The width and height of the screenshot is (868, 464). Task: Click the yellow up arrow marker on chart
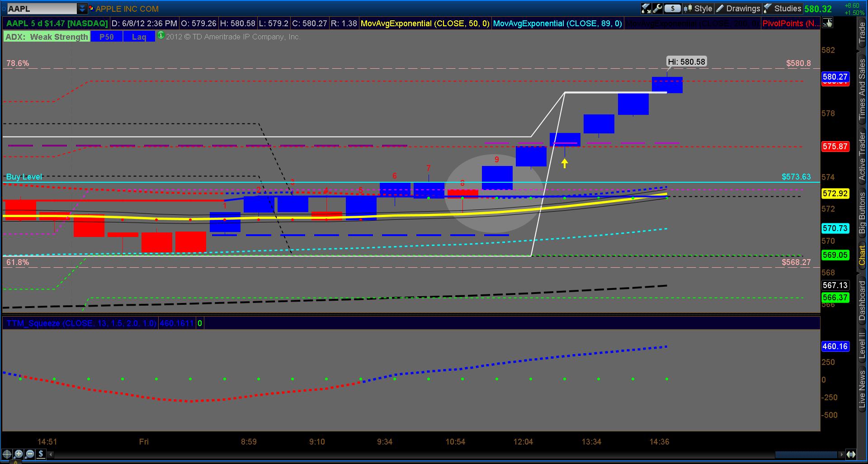(565, 162)
